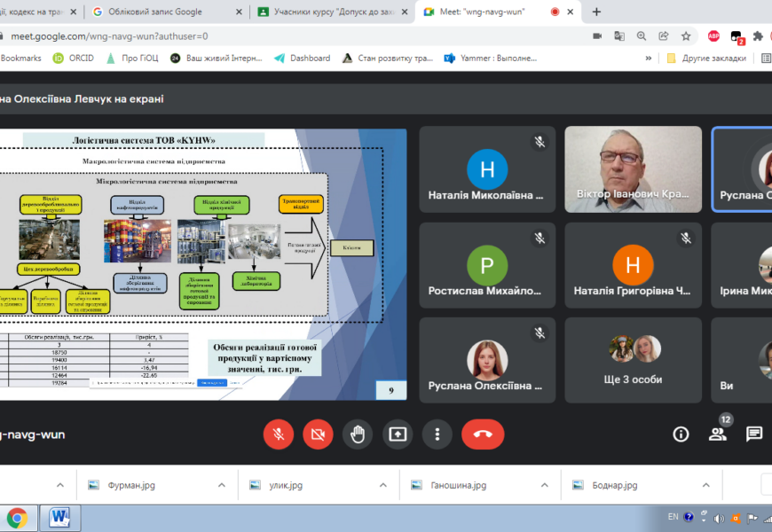Leave the call with red hang-up button
Screen dimensions: 772x532
(x=483, y=434)
